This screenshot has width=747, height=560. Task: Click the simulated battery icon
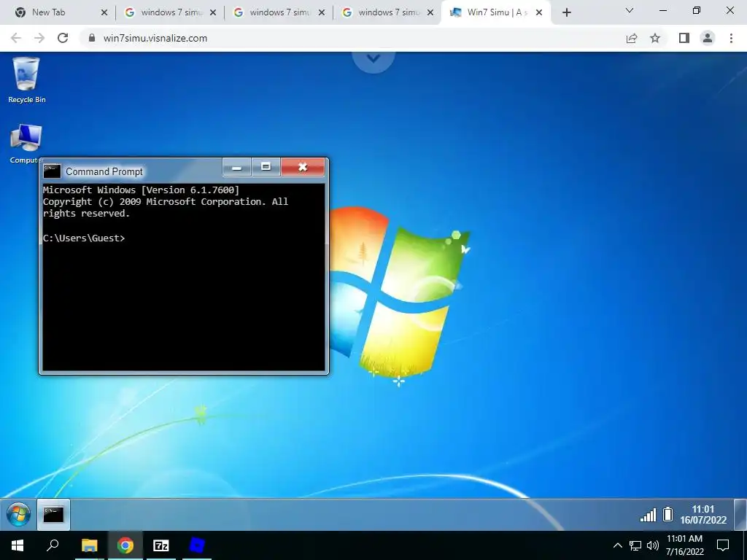[668, 514]
